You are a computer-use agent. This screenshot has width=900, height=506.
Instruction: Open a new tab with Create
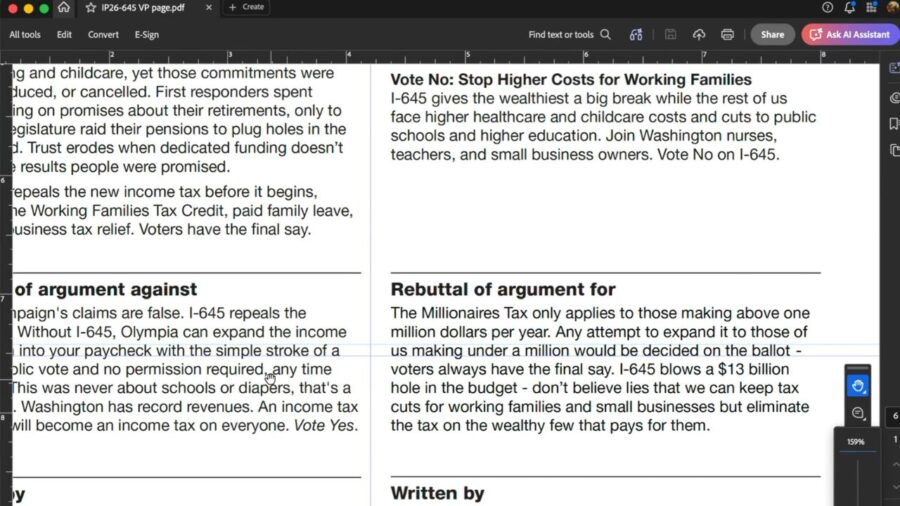pos(247,7)
